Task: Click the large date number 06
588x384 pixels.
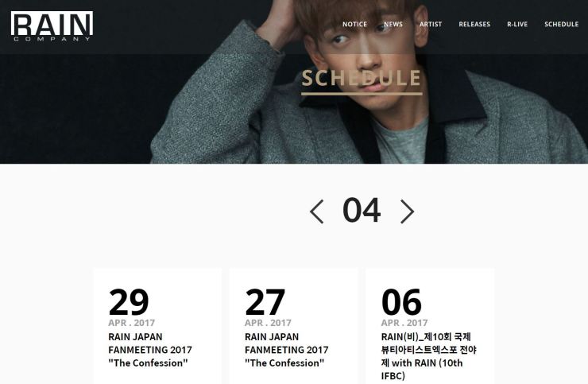Action: 401,302
